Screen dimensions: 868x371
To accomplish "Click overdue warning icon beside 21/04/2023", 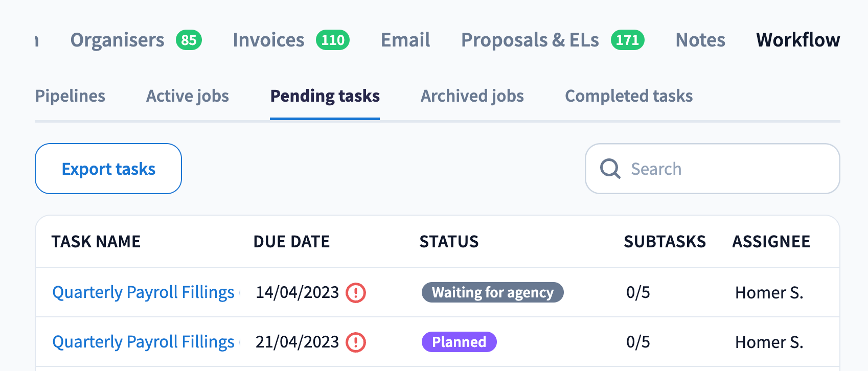I will (x=356, y=342).
